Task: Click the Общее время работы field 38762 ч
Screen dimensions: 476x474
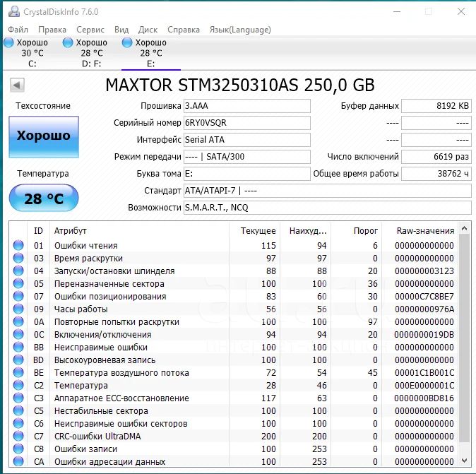Action: tap(436, 174)
